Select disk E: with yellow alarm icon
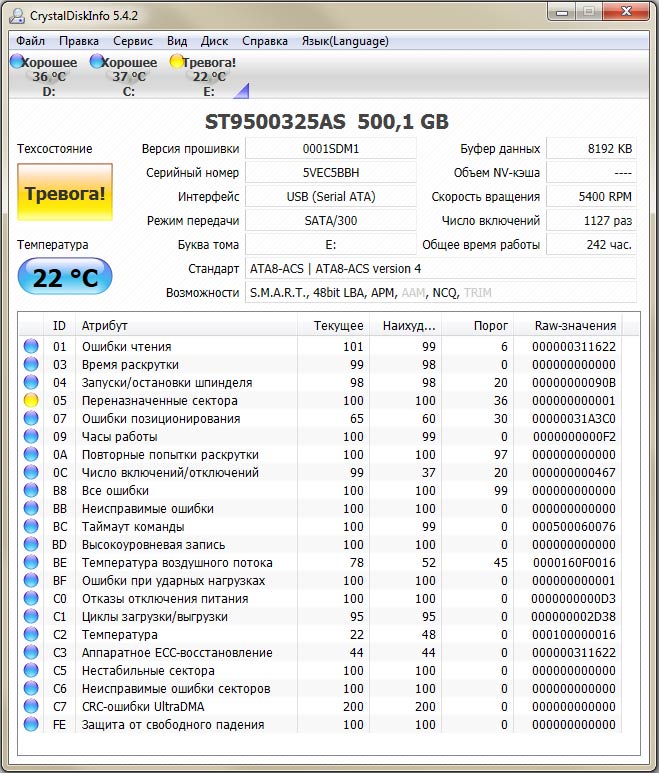Screen dimensions: 659x773 point(208,76)
